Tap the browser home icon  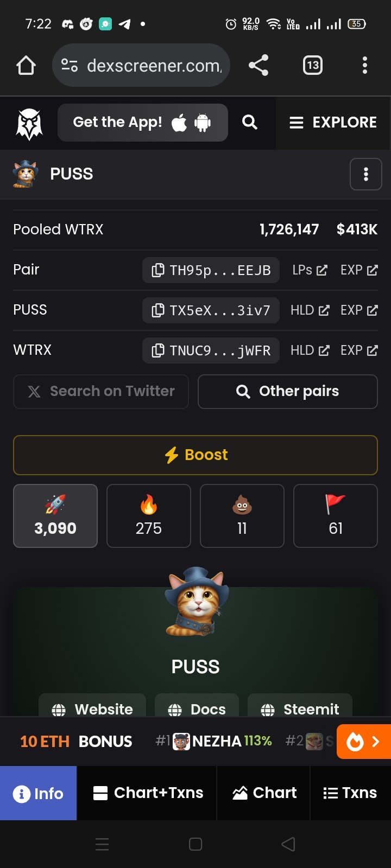(x=26, y=66)
